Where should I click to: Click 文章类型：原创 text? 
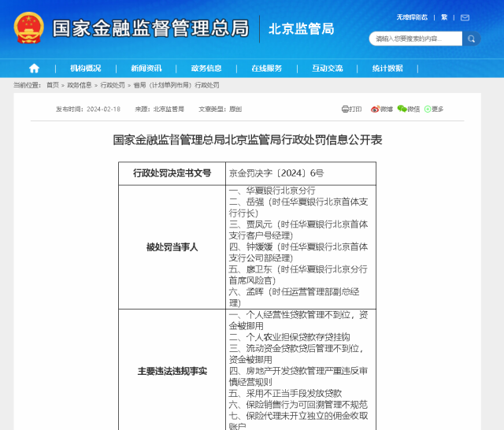click(x=220, y=109)
